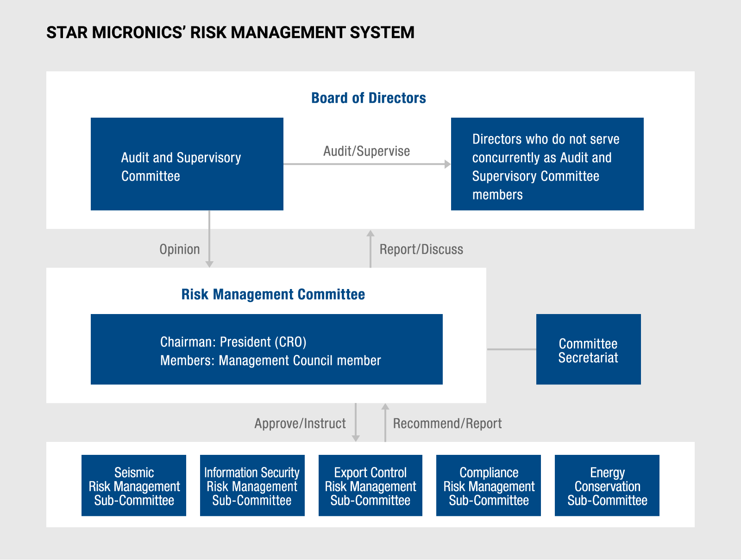Click the 'Export Control Risk Management Sub-Committee' box

point(370,485)
